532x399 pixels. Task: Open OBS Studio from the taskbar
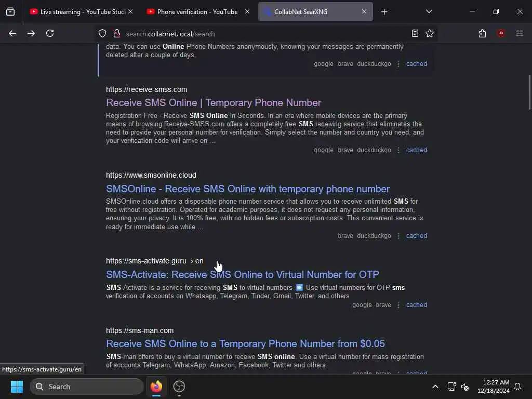pos(179,387)
